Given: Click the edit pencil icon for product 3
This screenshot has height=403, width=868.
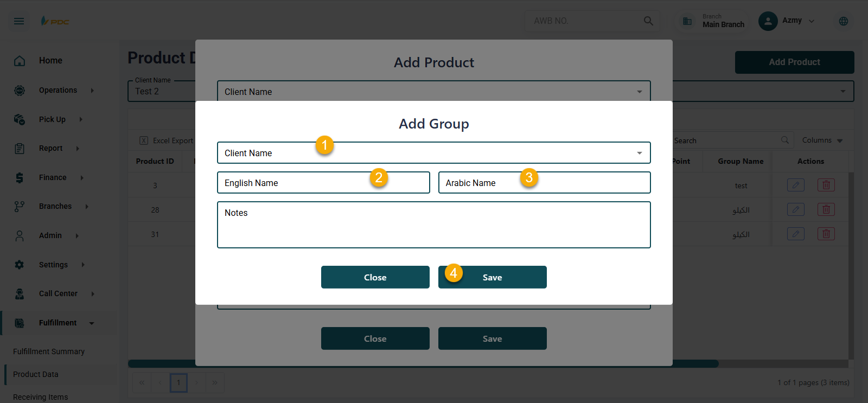Looking at the screenshot, I should (x=795, y=185).
